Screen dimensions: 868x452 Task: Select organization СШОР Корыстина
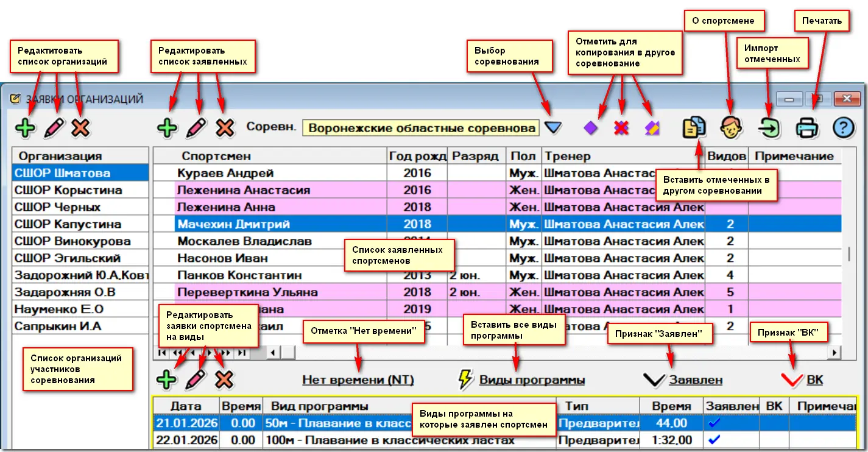point(80,190)
